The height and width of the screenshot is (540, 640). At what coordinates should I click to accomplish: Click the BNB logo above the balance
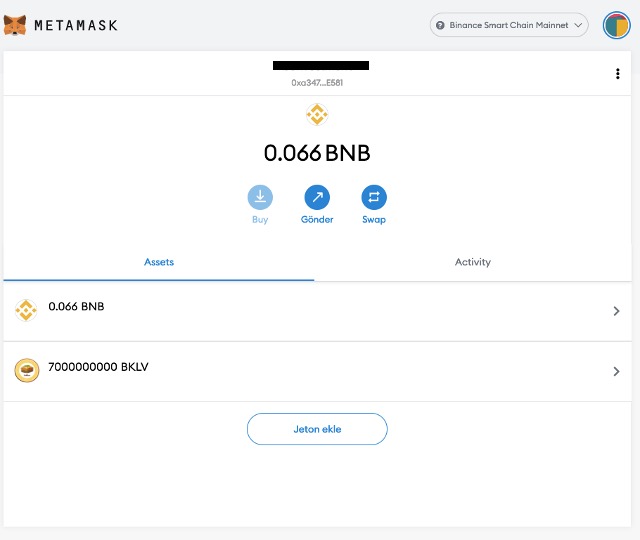tap(317, 114)
